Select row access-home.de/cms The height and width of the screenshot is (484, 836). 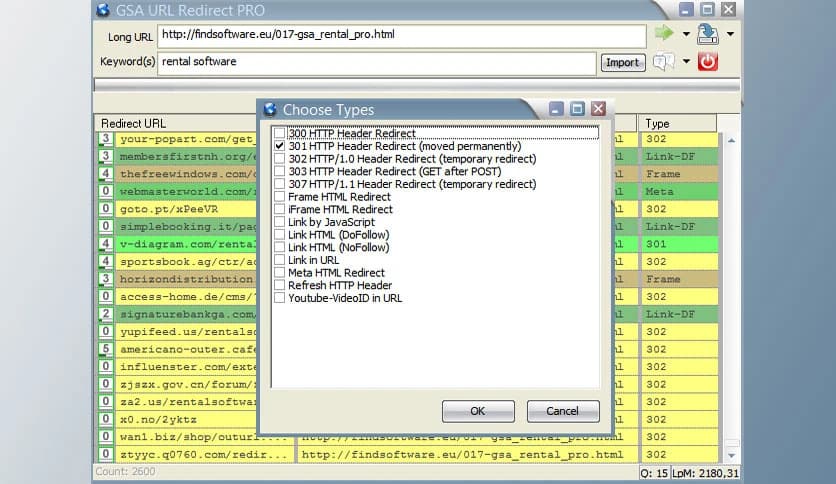click(x=186, y=297)
